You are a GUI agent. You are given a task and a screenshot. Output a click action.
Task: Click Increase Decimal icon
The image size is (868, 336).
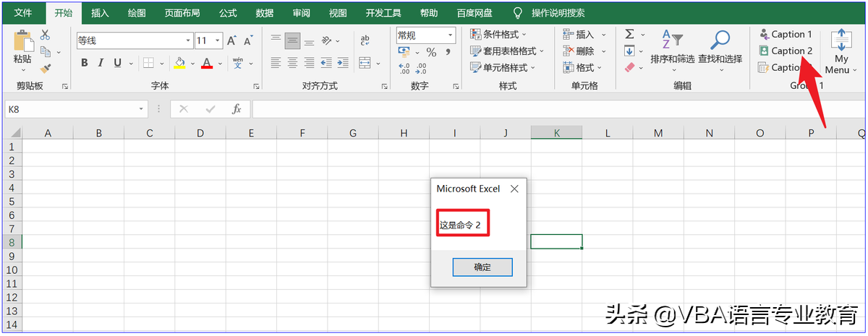(x=404, y=69)
